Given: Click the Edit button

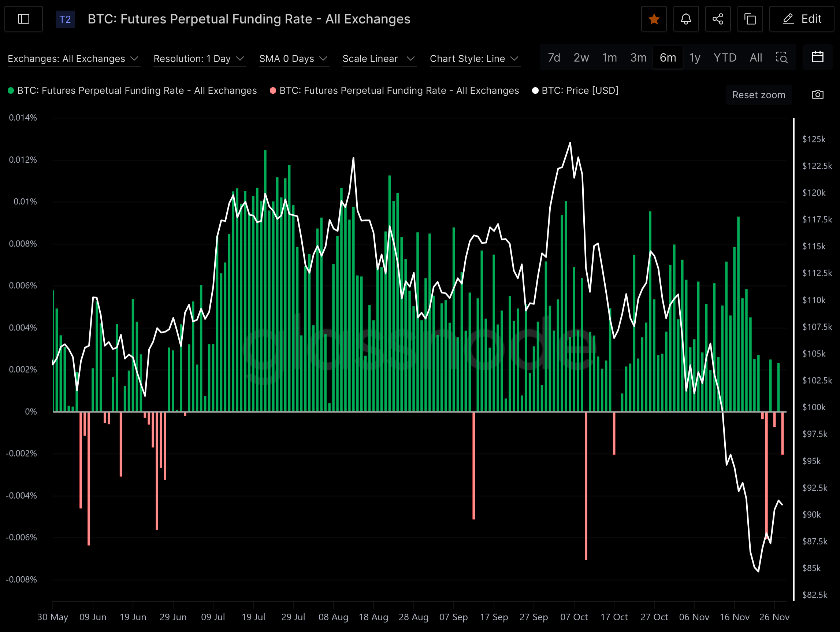Looking at the screenshot, I should 802,19.
